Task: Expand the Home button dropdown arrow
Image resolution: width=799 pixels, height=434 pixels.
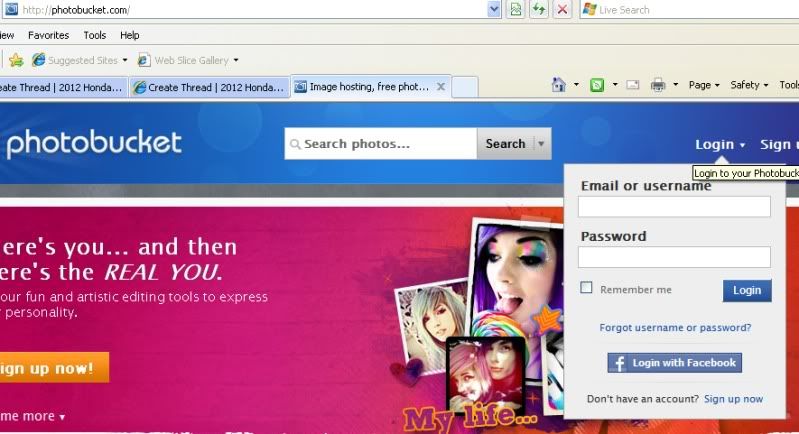Action: coord(576,85)
